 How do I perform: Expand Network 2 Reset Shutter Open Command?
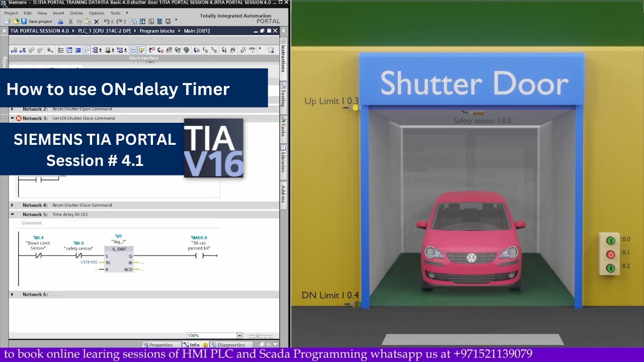tap(13, 109)
